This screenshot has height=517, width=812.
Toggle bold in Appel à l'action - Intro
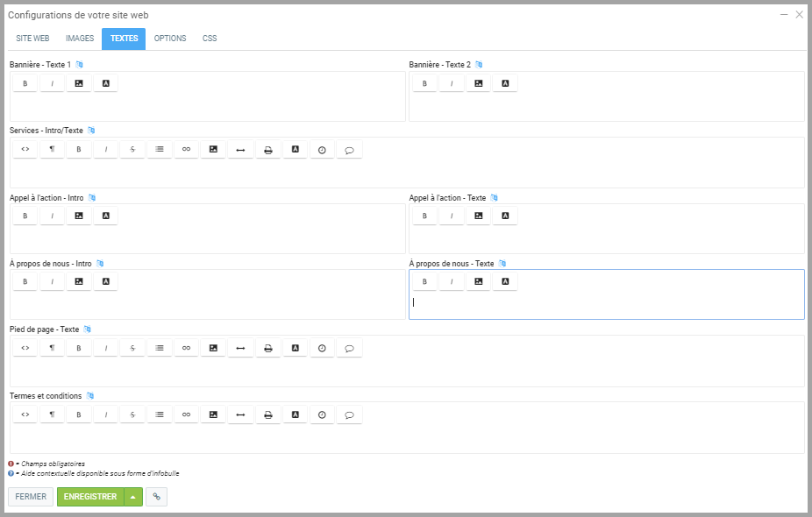(x=25, y=216)
